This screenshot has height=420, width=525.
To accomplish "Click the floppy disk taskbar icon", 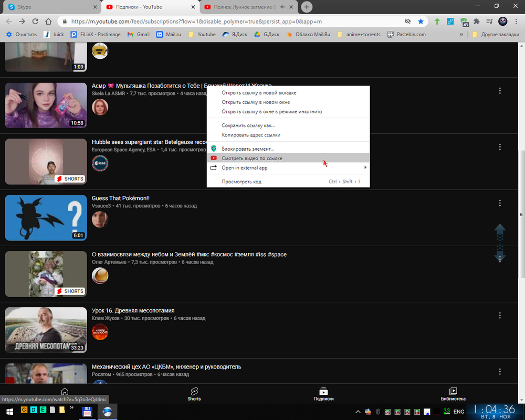I will (x=87, y=412).
